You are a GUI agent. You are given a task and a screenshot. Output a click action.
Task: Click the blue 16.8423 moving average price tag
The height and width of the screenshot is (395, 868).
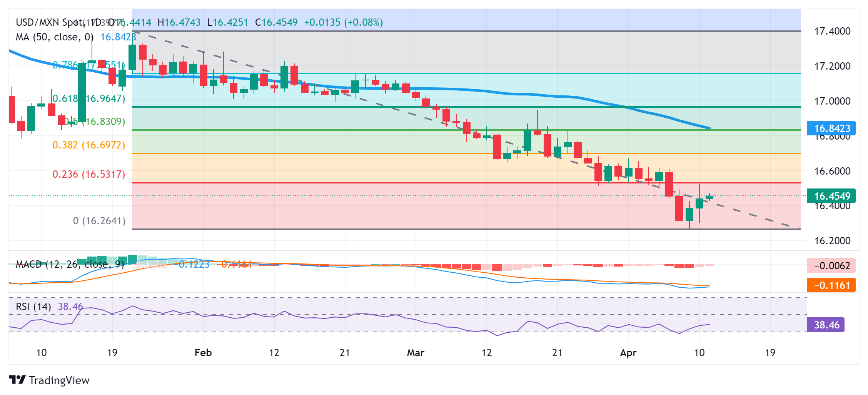click(x=831, y=128)
